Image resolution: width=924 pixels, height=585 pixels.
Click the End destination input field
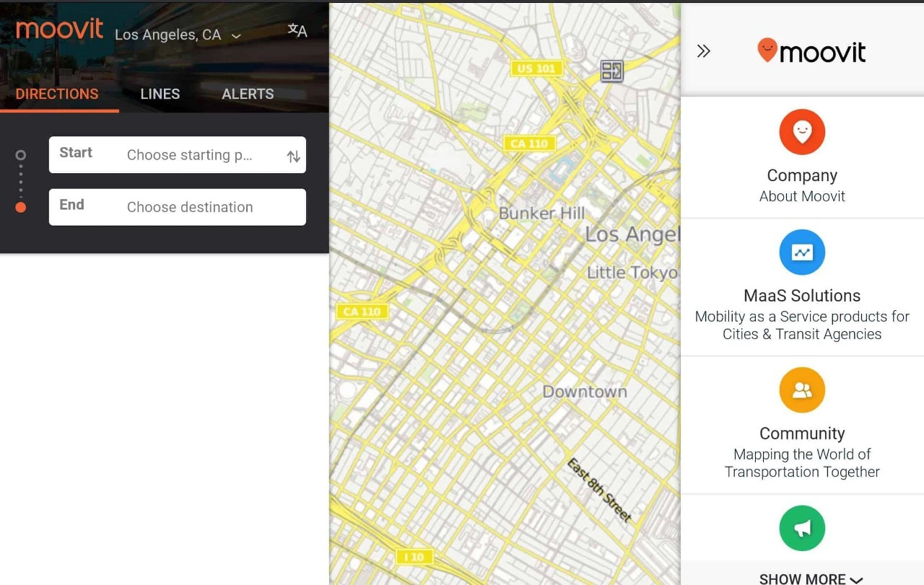click(178, 207)
